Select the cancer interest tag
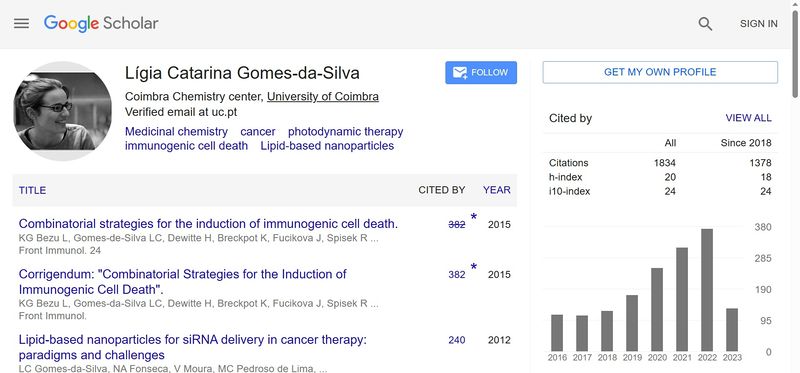Viewport: 800px width, 373px height. tap(258, 132)
